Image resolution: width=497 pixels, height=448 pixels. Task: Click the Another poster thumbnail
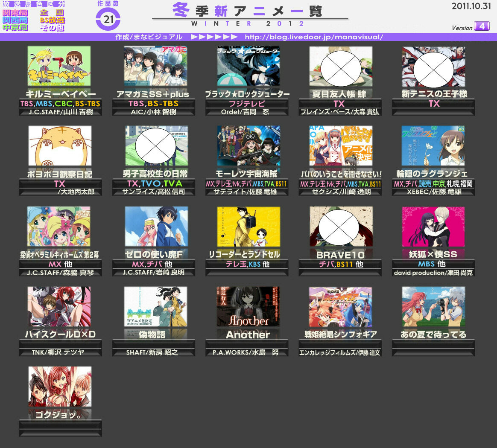pyautogui.click(x=248, y=306)
